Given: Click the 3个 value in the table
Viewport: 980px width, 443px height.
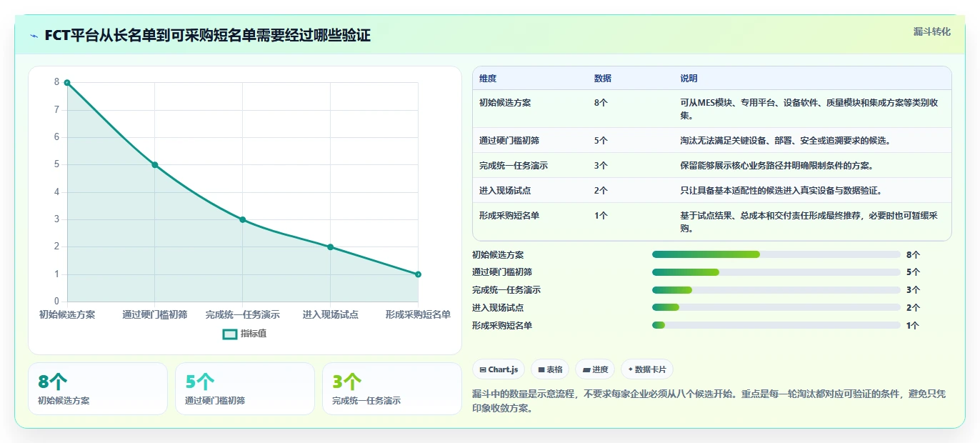Looking at the screenshot, I should pos(601,166).
